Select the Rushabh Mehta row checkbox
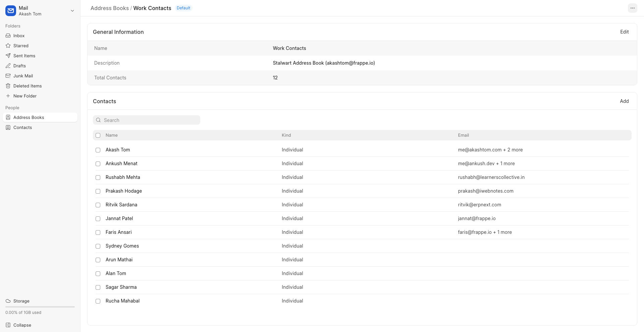Viewport: 644px width, 332px height. [x=98, y=178]
